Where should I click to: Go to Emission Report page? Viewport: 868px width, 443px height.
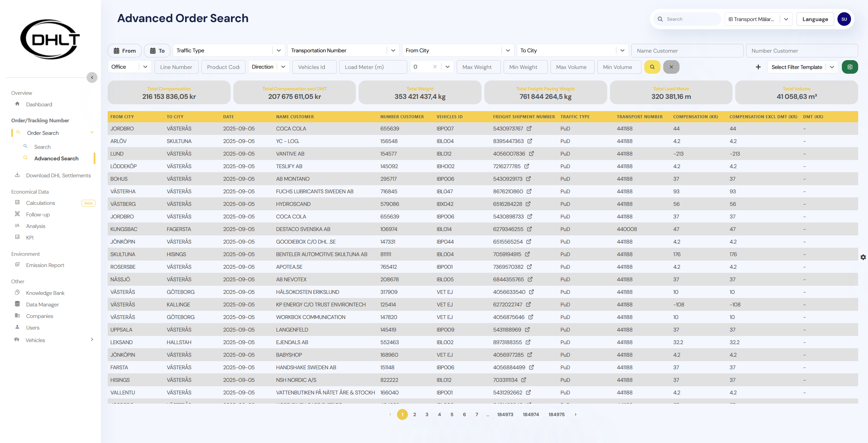coord(45,265)
